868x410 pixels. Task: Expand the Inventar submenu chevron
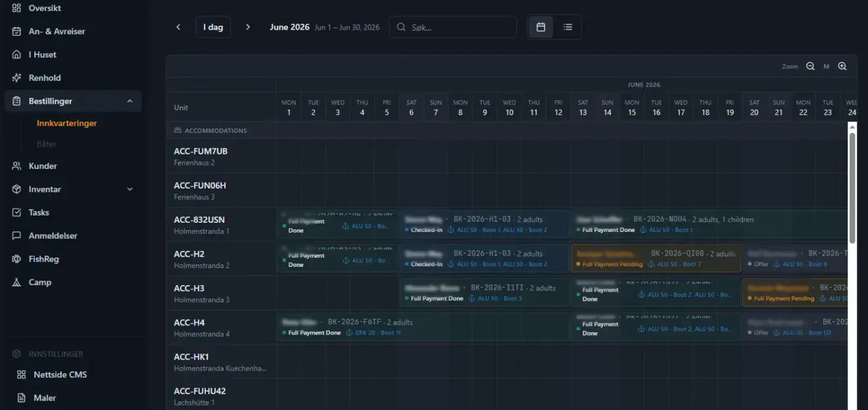coord(130,189)
